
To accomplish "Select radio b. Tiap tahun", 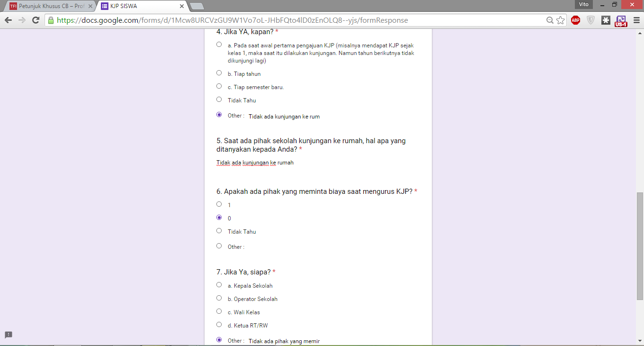I will coord(219,73).
